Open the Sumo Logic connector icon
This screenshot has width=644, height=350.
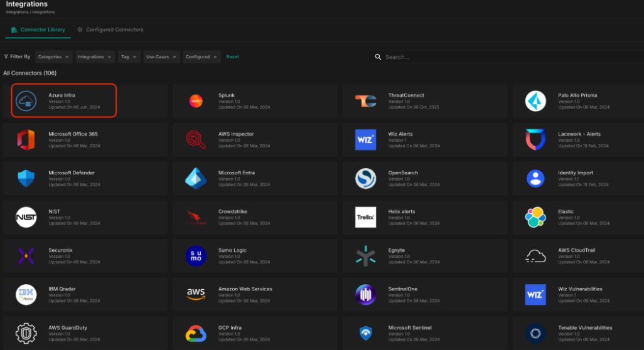tap(196, 256)
